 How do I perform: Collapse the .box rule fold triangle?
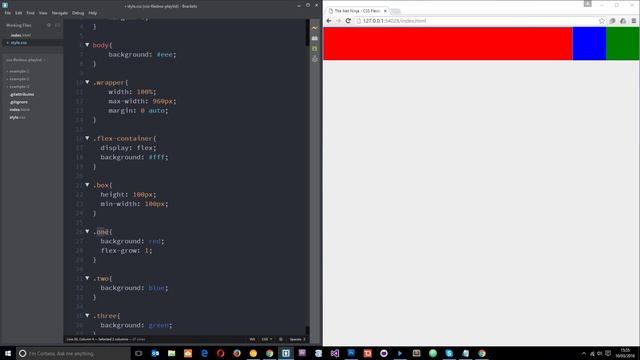pyautogui.click(x=87, y=185)
